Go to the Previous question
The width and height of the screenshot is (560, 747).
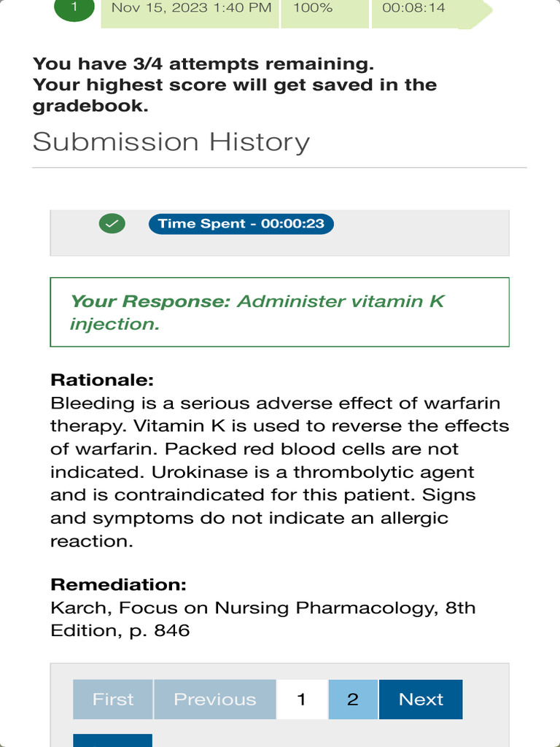[215, 700]
